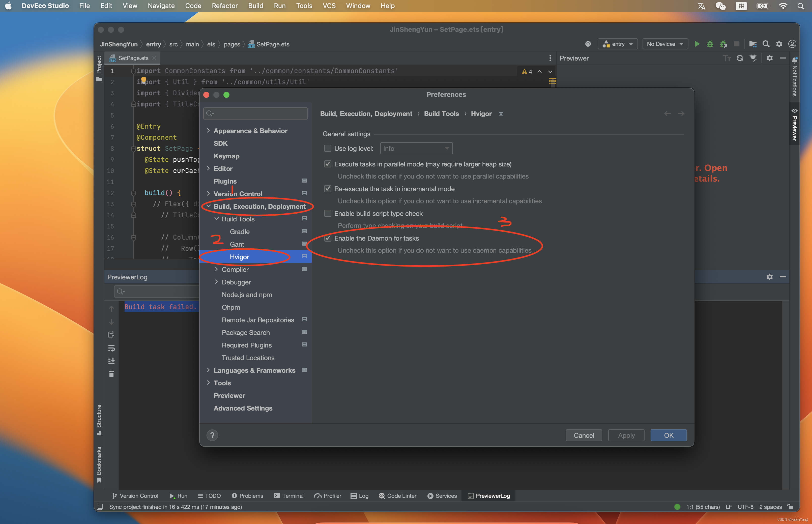This screenshot has width=812, height=524.
Task: Click the trash icon in PreviewerLog
Action: (111, 374)
